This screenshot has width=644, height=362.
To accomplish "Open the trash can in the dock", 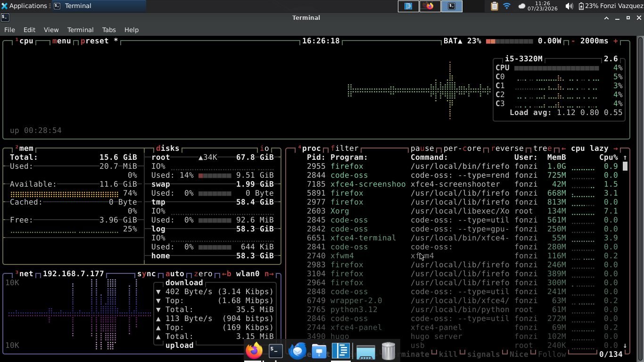I will (388, 351).
